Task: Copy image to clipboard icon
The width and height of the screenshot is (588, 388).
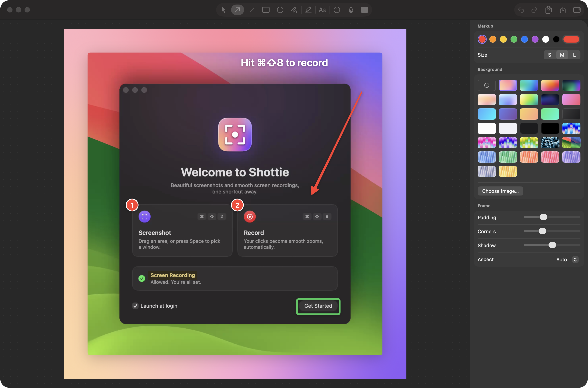Action: 549,10
